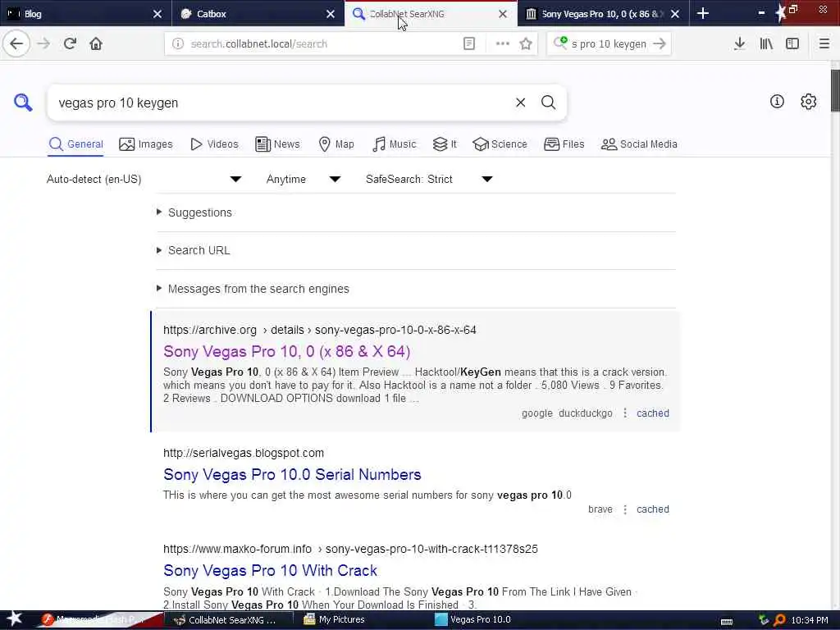Viewport: 840px width, 630px height.
Task: Clear the search query with X
Action: click(520, 103)
